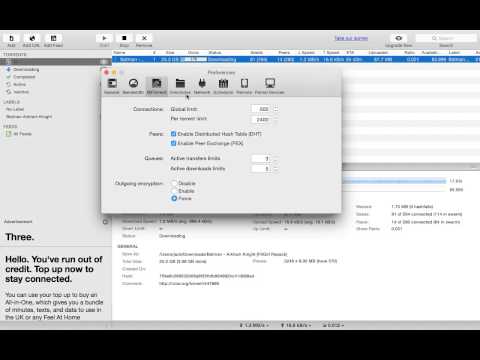Select the Batman Arkham Knight label

click(29, 117)
